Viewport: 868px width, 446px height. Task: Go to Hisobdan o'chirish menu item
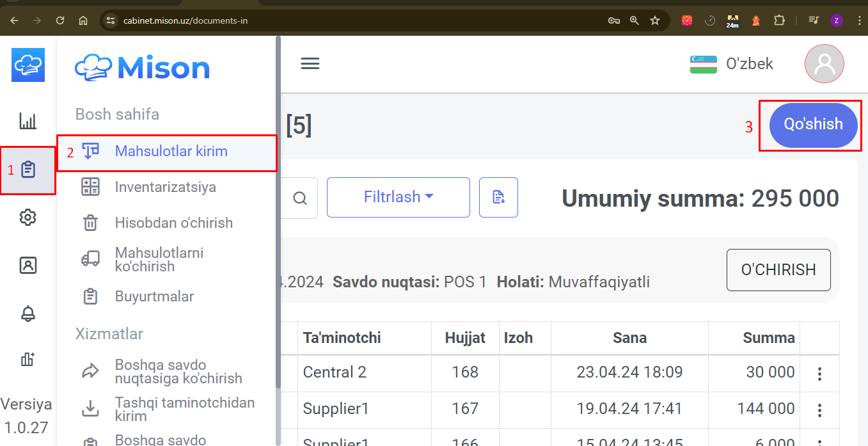pyautogui.click(x=174, y=223)
